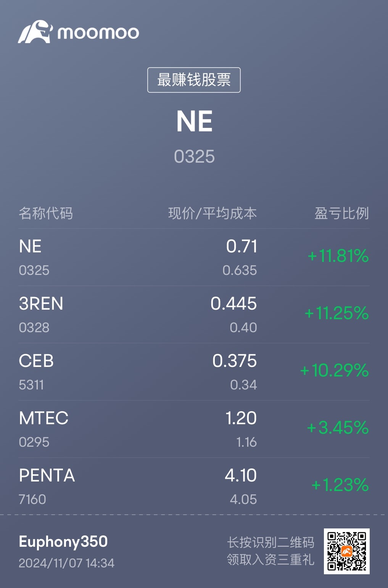Tap the 长按识别二维码 instruction text
Viewport: 388px width, 588px height.
(x=270, y=542)
